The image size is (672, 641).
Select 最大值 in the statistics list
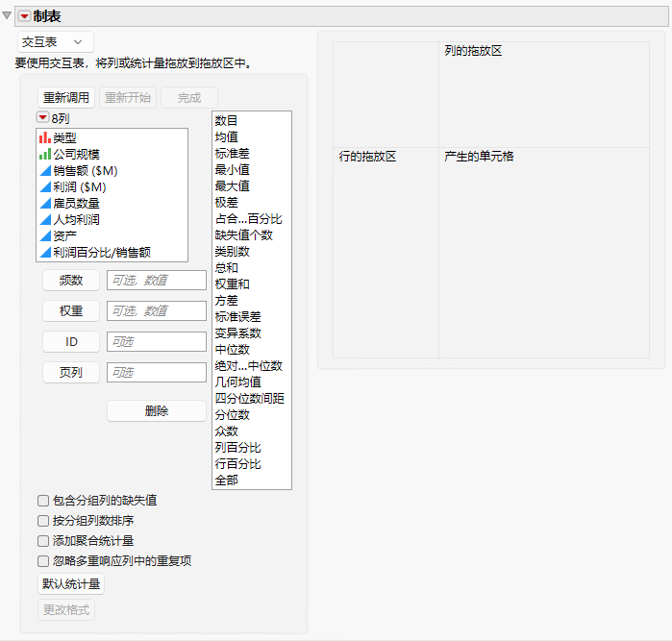[x=252, y=186]
